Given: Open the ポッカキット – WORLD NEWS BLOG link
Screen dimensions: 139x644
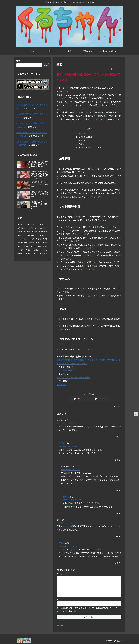Looking at the screenshot, I should [73, 377].
